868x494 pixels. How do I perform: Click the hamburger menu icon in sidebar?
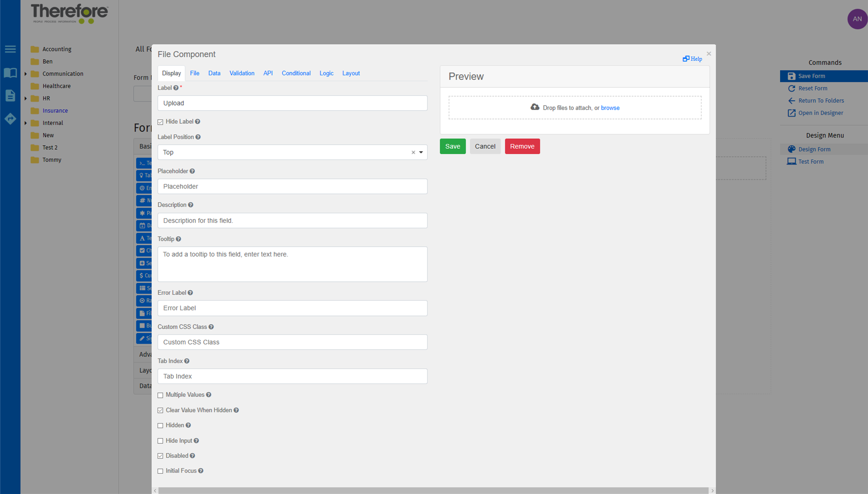(10, 49)
